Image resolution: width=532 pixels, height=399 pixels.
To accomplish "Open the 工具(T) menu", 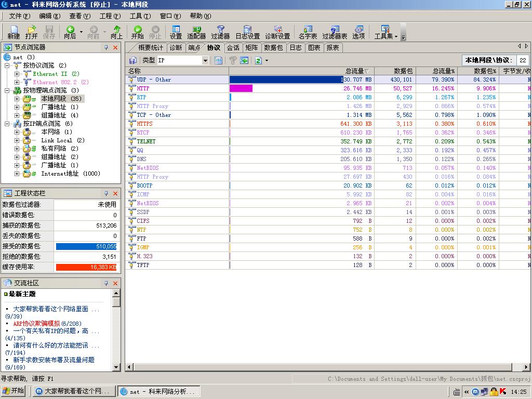I will click(140, 16).
